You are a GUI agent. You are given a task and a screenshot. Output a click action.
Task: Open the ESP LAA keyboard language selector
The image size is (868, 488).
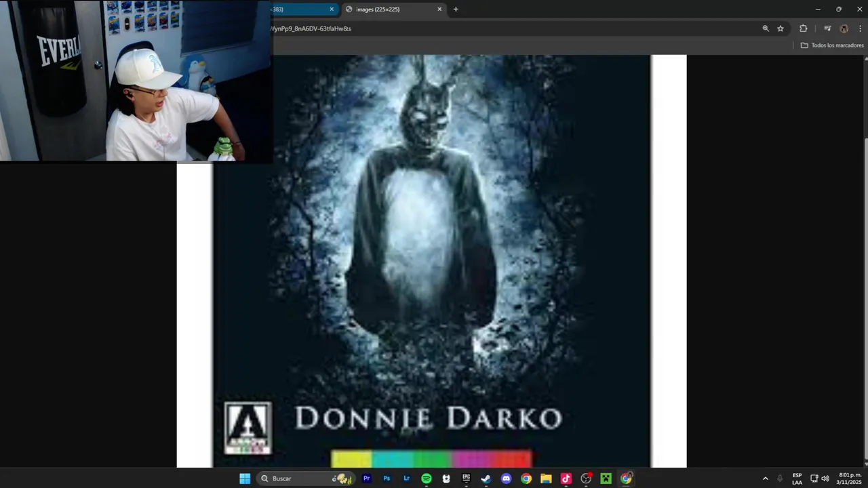[797, 479]
